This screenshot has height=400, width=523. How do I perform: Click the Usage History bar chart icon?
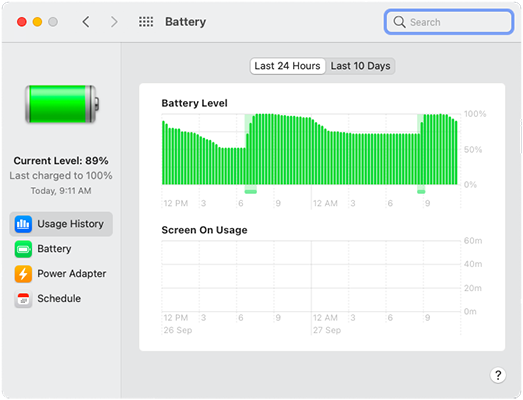coord(23,224)
